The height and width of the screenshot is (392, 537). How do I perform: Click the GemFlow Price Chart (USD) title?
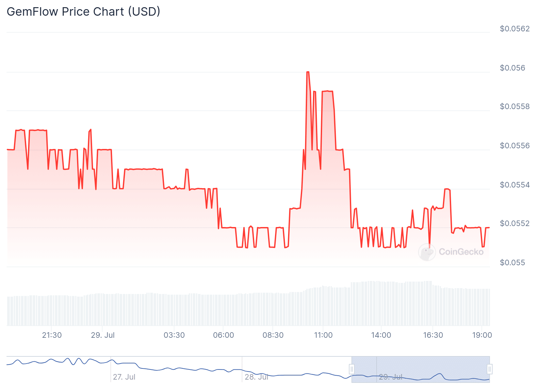(x=84, y=11)
